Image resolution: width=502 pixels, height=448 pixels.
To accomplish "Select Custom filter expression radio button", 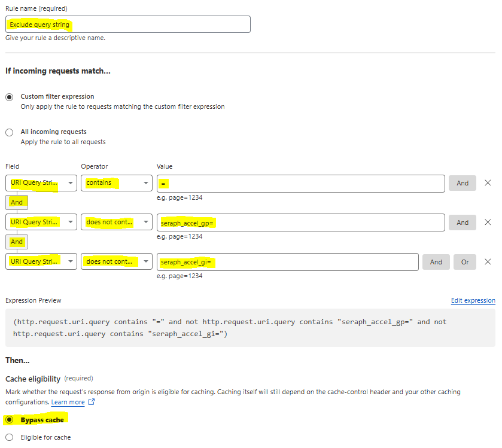I will click(x=10, y=97).
